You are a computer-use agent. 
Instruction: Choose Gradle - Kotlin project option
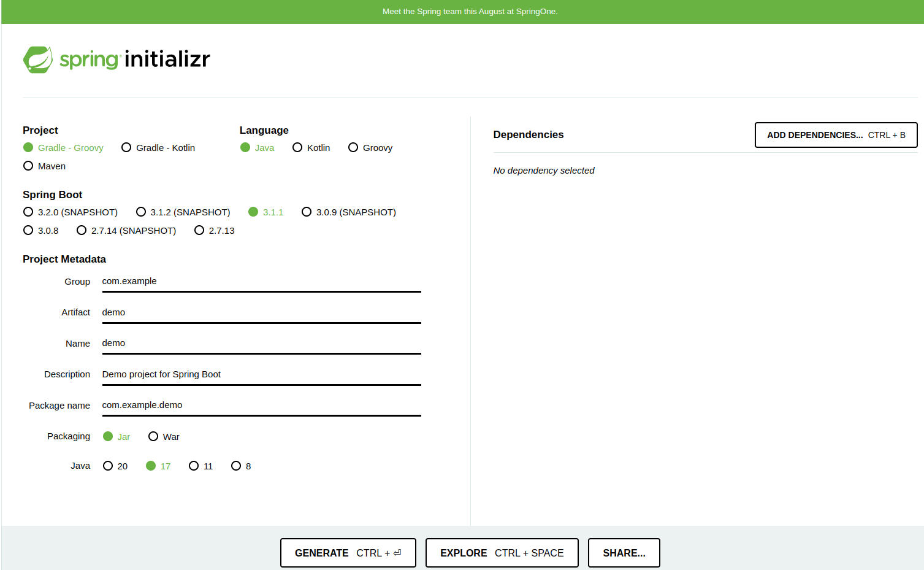126,148
